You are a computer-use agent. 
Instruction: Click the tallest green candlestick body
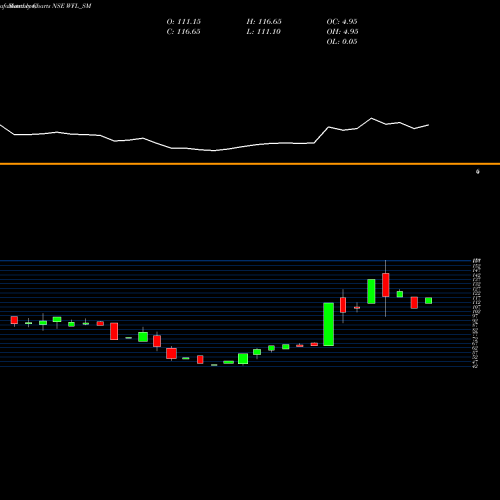pos(329,324)
